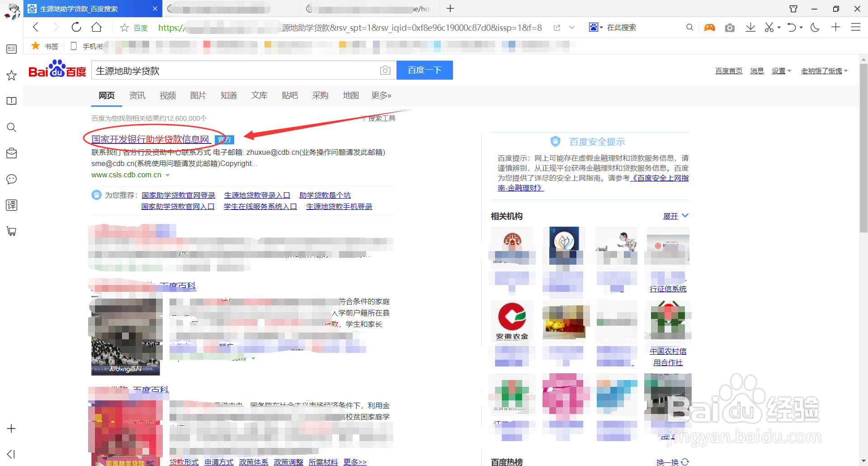Open the undo icon dropdown arrow
This screenshot has width=868, height=466.
coord(801,28)
